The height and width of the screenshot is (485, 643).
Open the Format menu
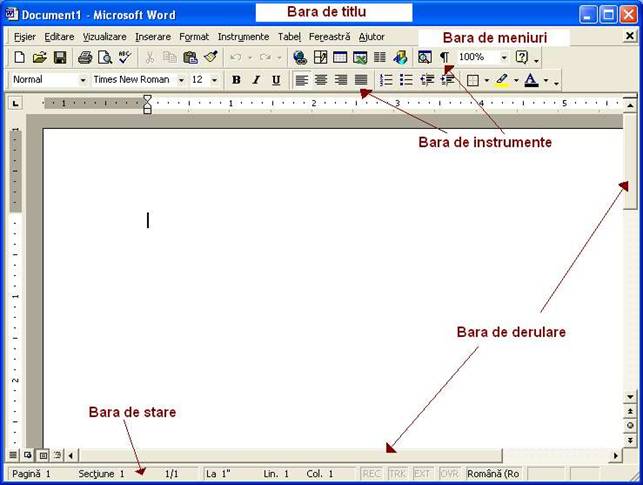(194, 37)
